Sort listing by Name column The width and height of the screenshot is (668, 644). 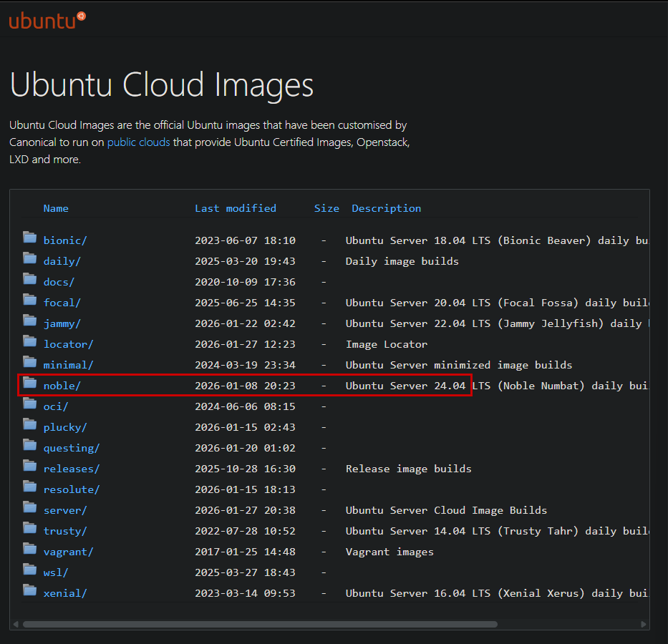(x=56, y=208)
